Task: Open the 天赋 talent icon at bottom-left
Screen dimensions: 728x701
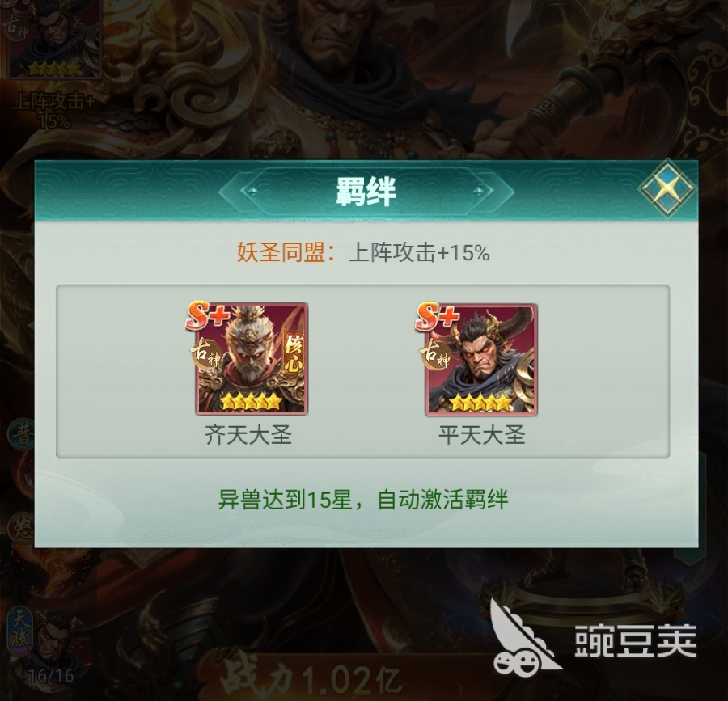Action: pos(22,634)
